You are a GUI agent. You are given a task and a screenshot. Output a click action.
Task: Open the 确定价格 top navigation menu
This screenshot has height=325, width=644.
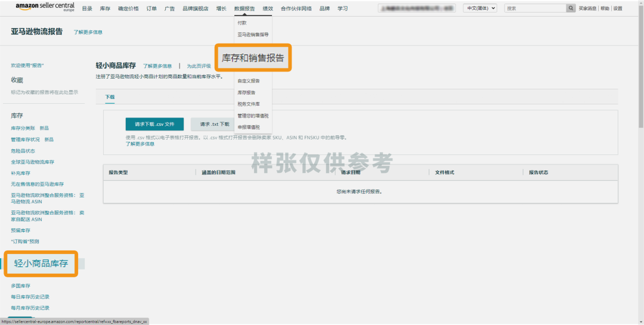[x=128, y=8]
